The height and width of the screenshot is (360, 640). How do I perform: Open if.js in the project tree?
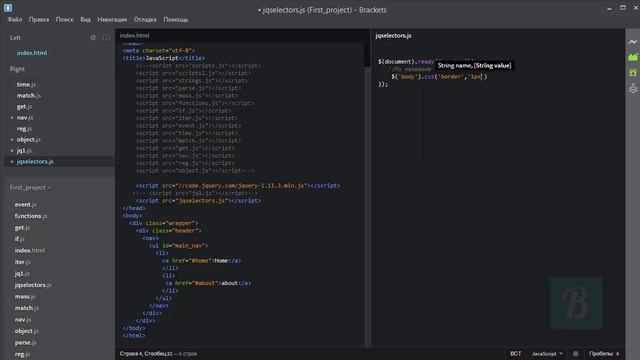pos(19,239)
